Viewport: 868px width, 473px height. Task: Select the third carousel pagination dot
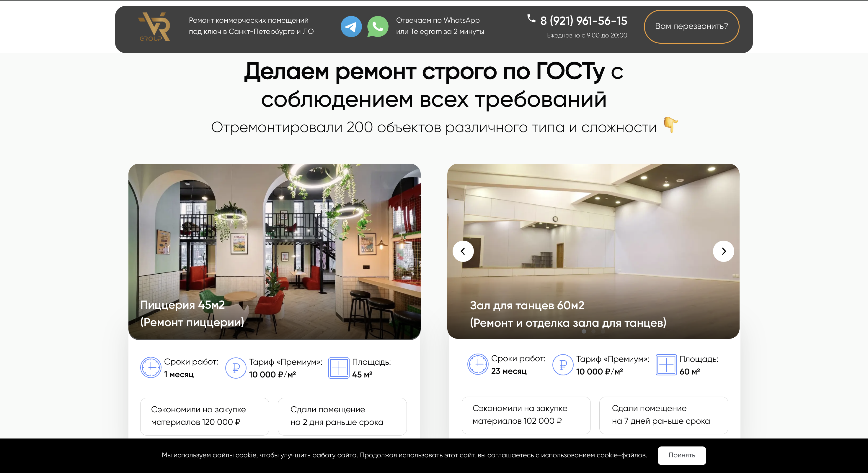pyautogui.click(x=603, y=332)
